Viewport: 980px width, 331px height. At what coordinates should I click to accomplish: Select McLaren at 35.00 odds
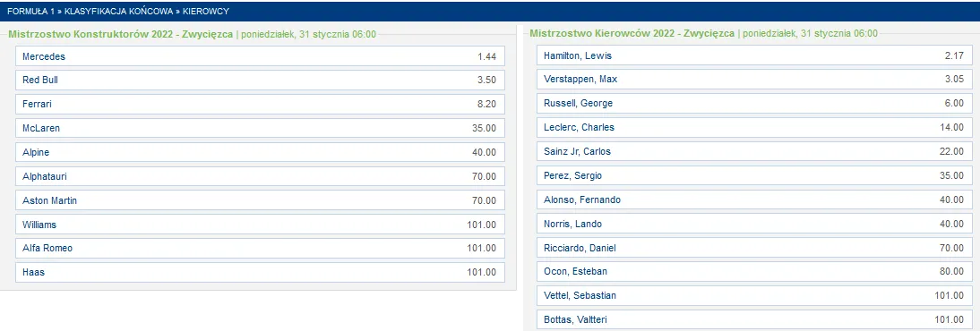tap(260, 129)
